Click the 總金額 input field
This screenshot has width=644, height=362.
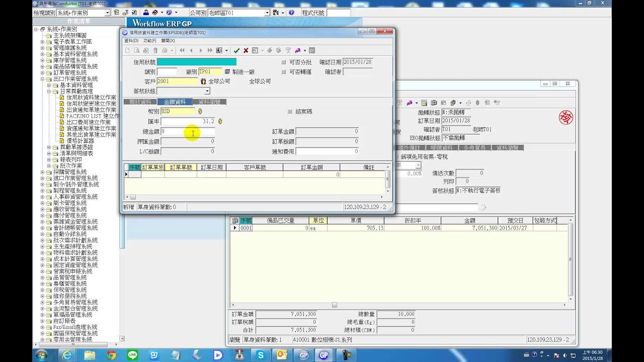(x=188, y=131)
